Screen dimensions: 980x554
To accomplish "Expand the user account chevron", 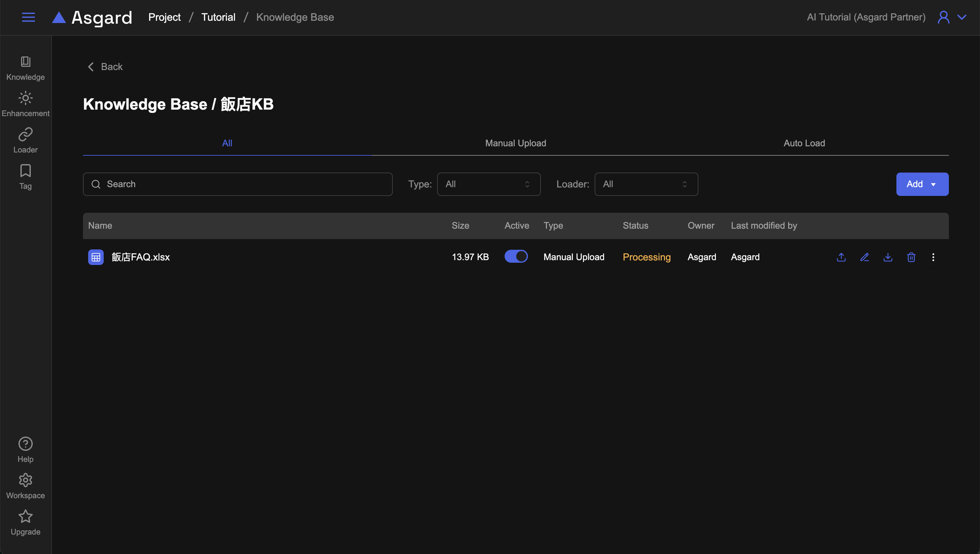I will (962, 17).
